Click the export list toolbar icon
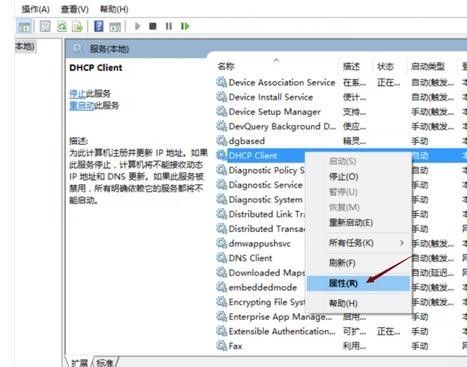 coord(77,26)
